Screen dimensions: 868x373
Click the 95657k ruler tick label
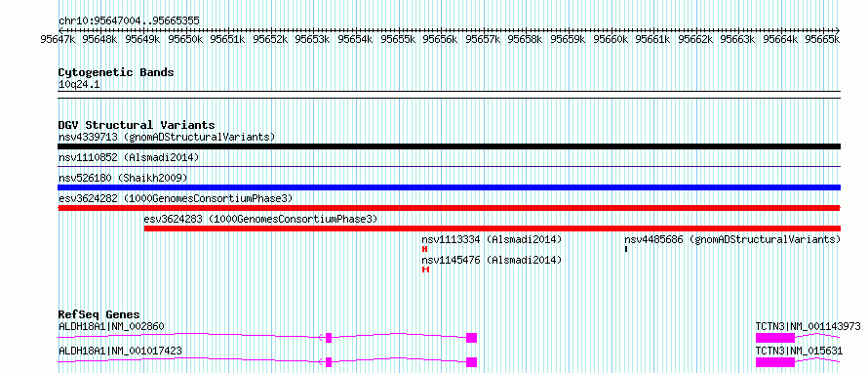pyautogui.click(x=484, y=39)
